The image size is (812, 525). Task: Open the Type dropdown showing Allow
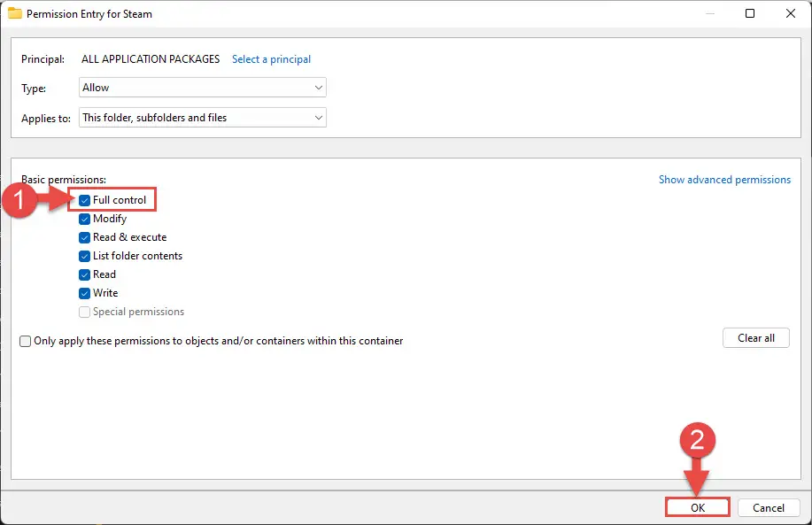[x=203, y=88]
